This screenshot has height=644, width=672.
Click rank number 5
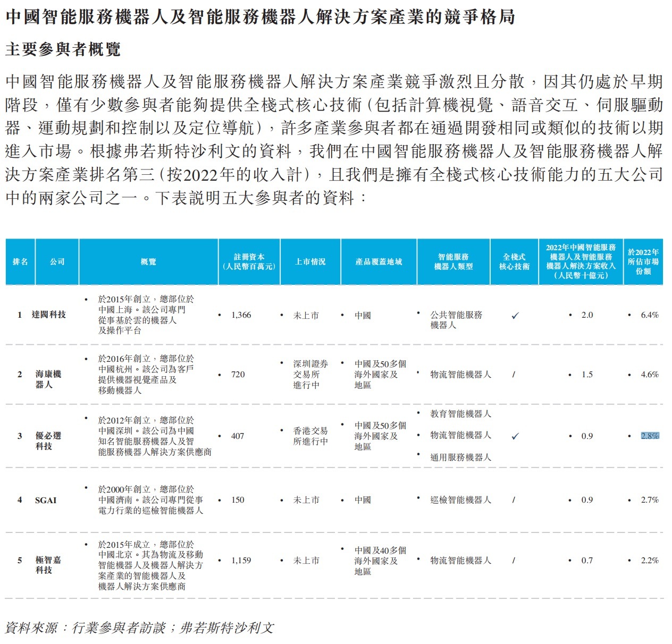coord(20,561)
